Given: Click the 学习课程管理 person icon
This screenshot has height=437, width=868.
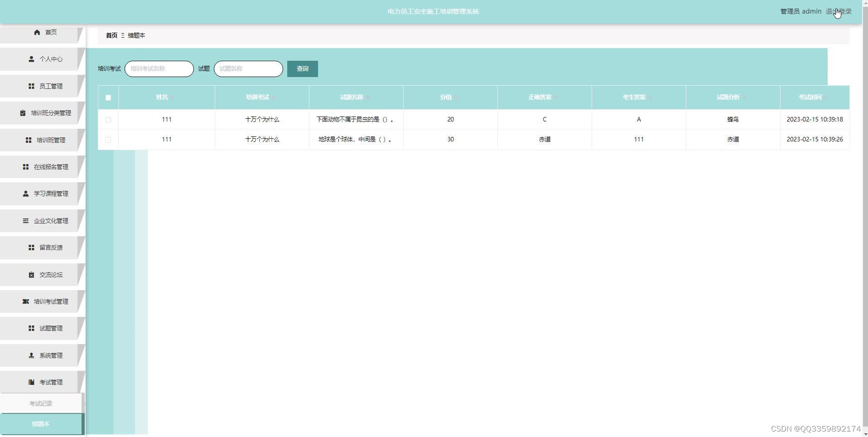Looking at the screenshot, I should tap(26, 194).
